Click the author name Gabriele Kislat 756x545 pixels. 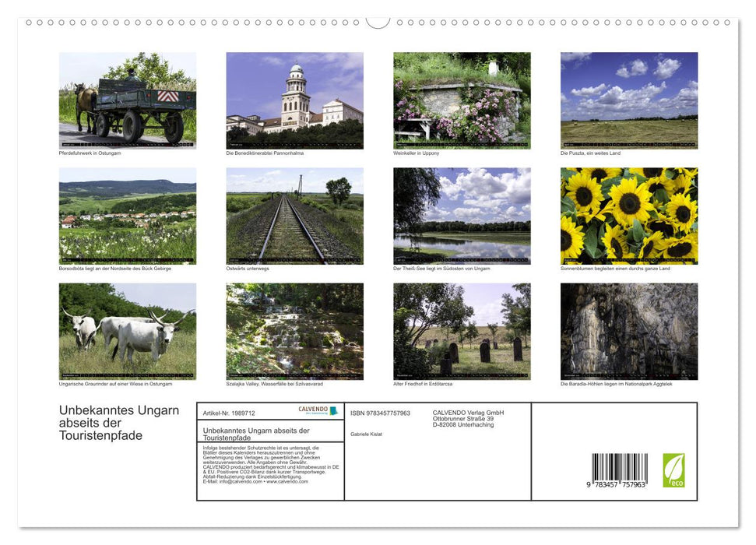click(367, 434)
